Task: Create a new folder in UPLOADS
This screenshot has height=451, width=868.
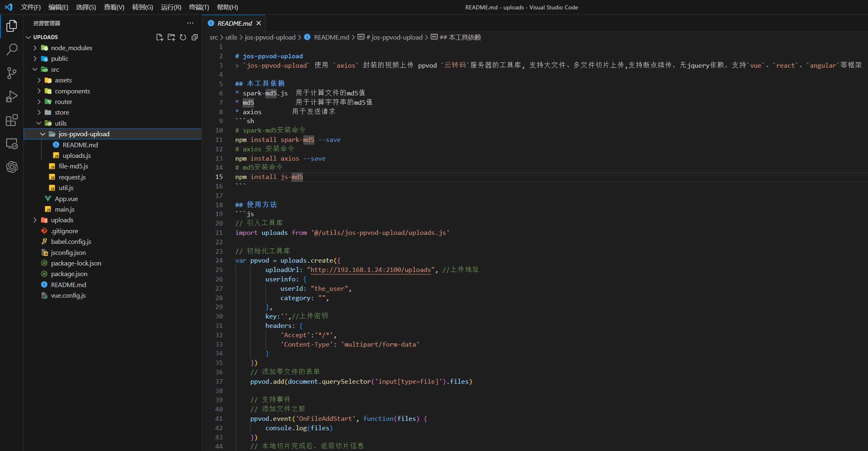Action: pos(171,37)
